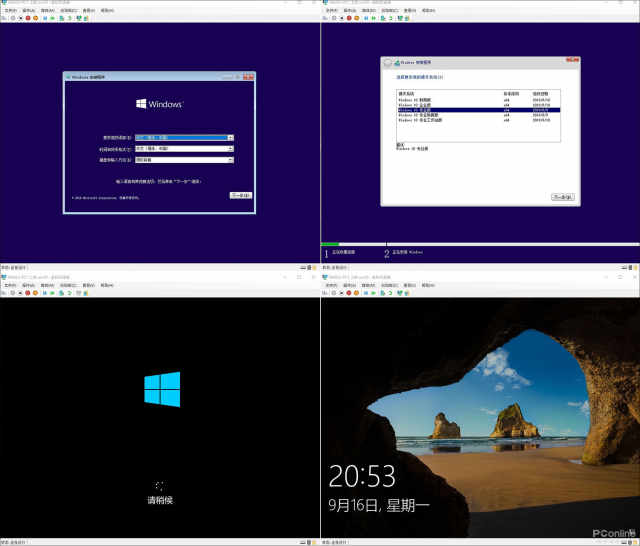Click green Reset icon in 请稍候 VM toolbar
Screen dimensions: 640x546
pyautogui.click(x=53, y=293)
